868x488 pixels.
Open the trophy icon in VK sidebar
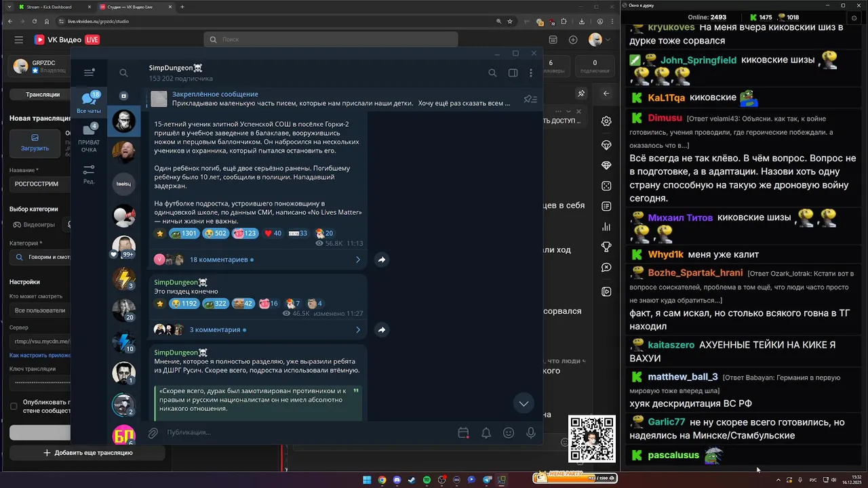click(606, 247)
